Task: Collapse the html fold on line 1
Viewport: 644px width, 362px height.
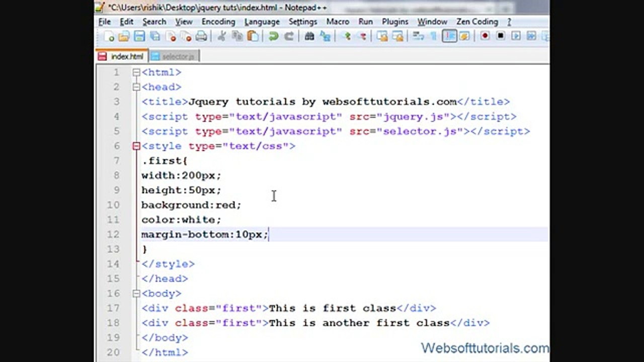Action: [136, 72]
